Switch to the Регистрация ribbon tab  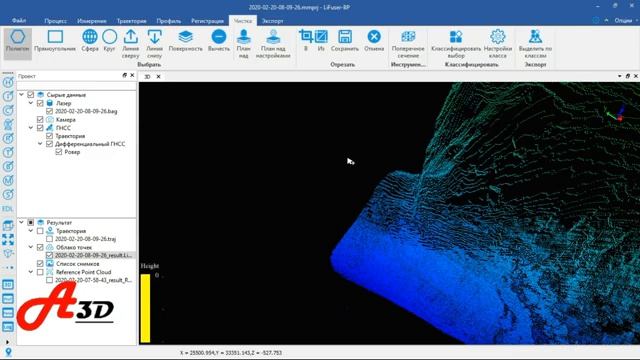[x=207, y=21]
